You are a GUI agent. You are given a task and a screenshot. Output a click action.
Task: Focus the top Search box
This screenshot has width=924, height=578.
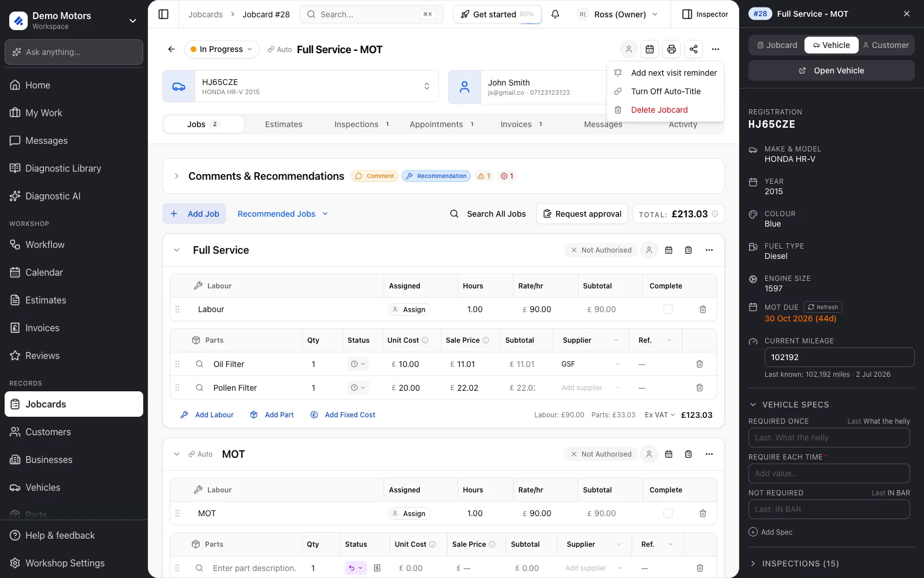(x=371, y=14)
